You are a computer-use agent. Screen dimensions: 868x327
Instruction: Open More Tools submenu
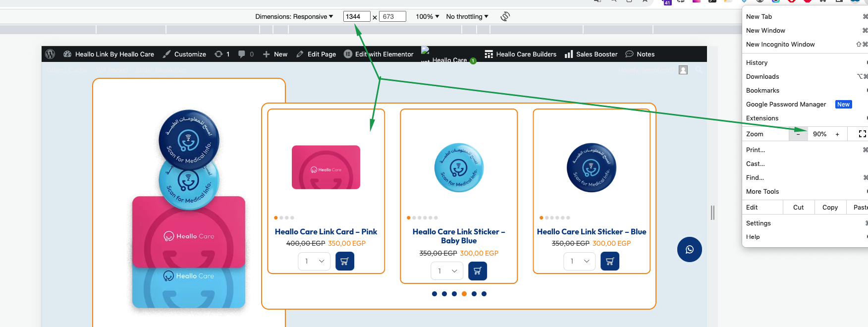[805, 191]
